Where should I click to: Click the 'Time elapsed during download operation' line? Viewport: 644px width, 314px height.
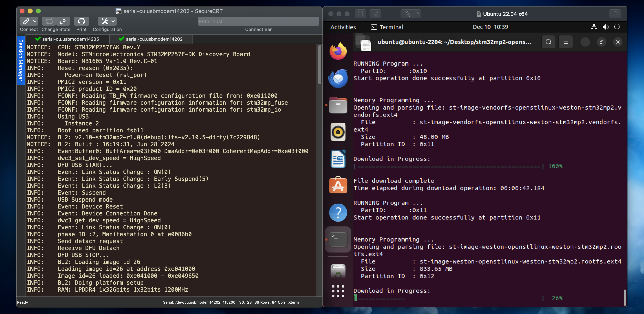[x=449, y=188]
